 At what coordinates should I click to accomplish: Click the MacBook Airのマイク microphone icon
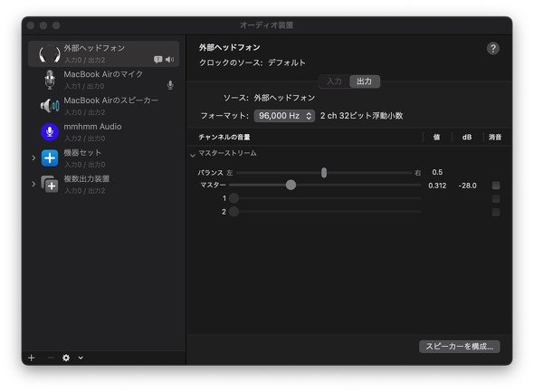click(x=50, y=80)
